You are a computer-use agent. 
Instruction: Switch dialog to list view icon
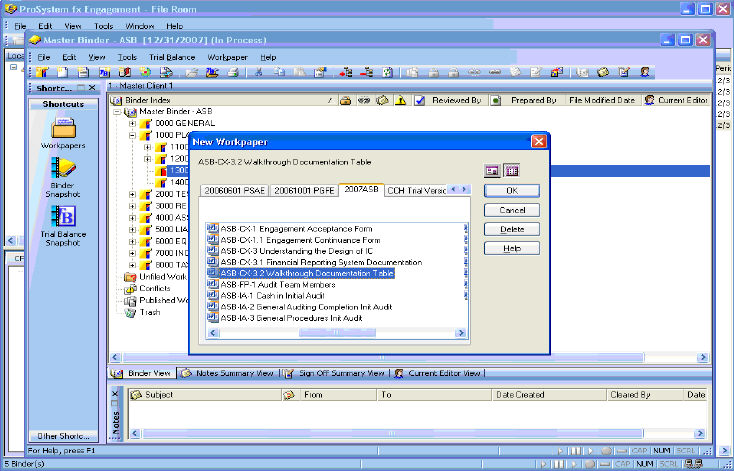point(511,171)
